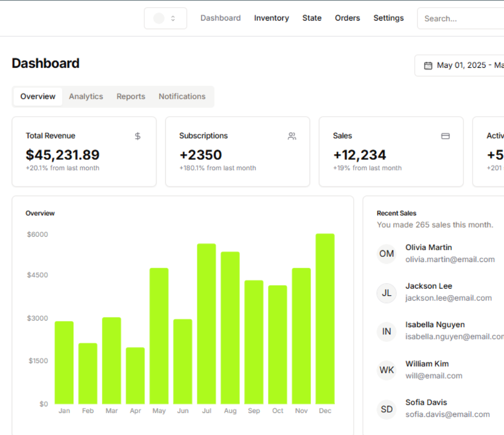Click the users icon on Subscriptions card
Image resolution: width=504 pixels, height=435 pixels.
pos(292,136)
